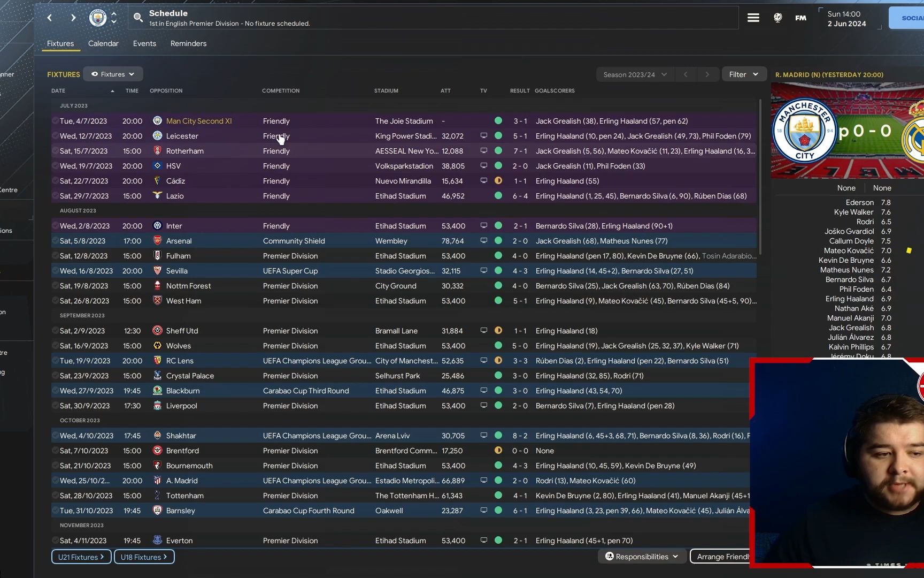The width and height of the screenshot is (924, 578).
Task: Click TV icon on Sevilla row
Action: [483, 271]
